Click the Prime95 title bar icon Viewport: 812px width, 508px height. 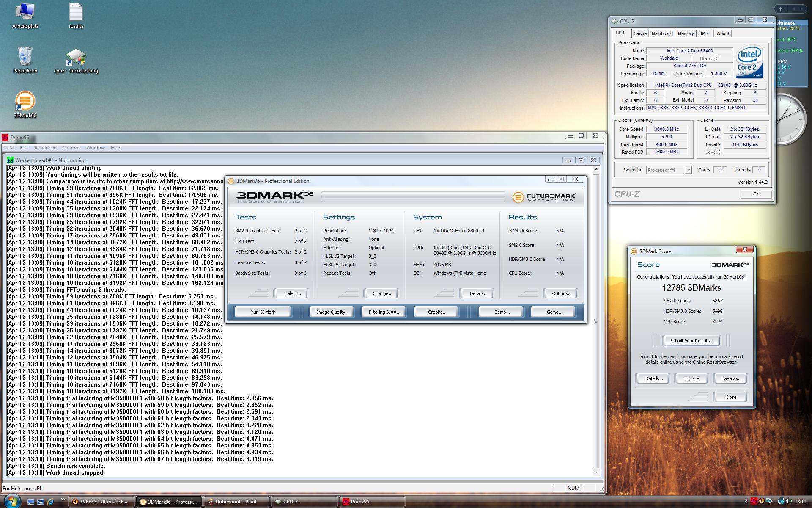click(5, 138)
